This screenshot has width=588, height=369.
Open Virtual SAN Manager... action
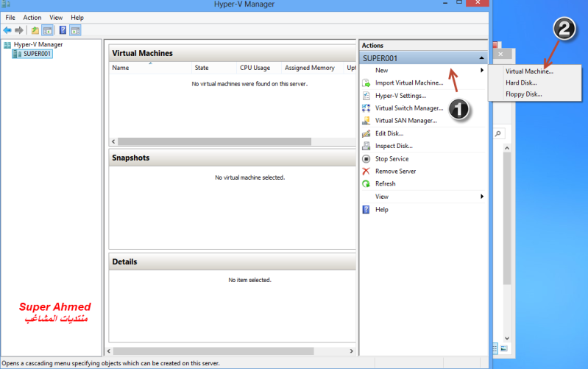tap(406, 121)
